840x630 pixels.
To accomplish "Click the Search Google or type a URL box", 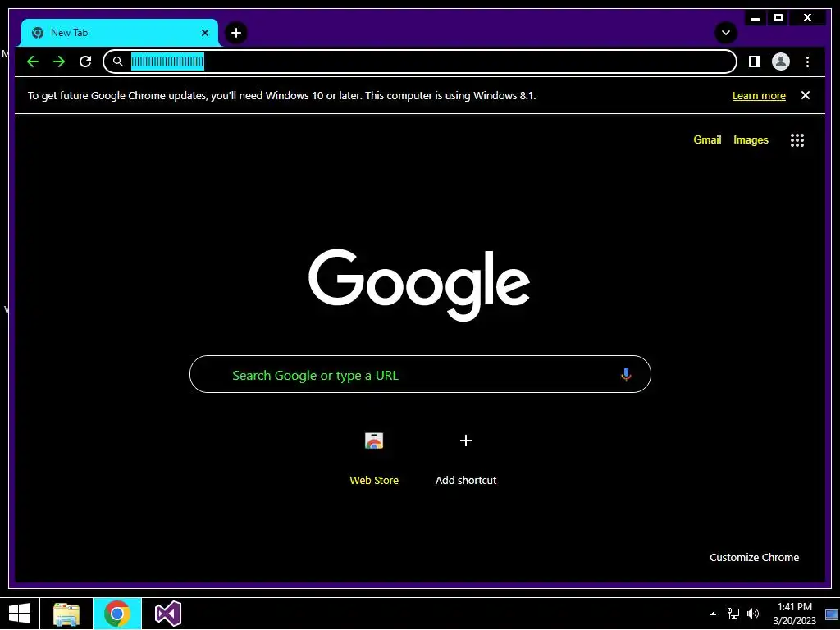I will (420, 374).
